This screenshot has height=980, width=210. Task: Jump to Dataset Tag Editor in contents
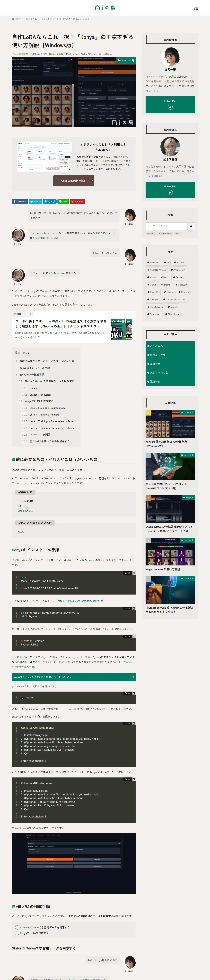pyautogui.click(x=40, y=394)
